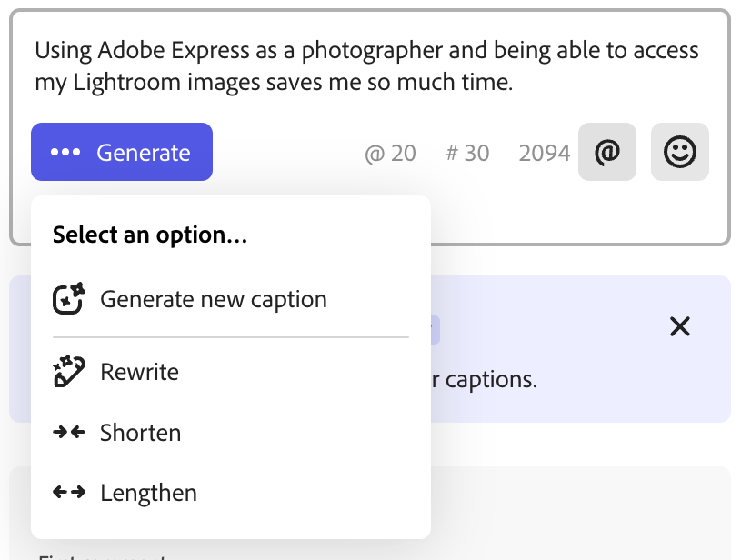
Task: Select Generate new caption option
Action: pyautogui.click(x=213, y=299)
